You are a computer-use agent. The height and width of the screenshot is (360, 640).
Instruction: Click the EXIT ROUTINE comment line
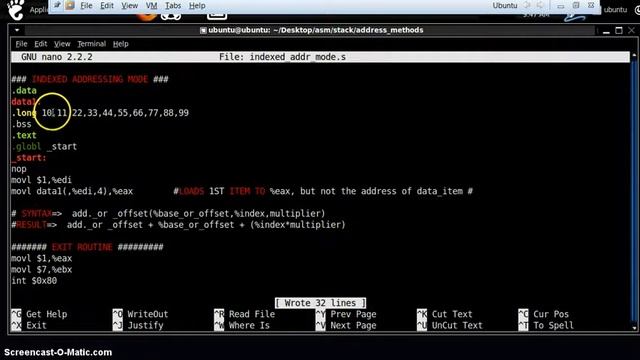(87, 247)
